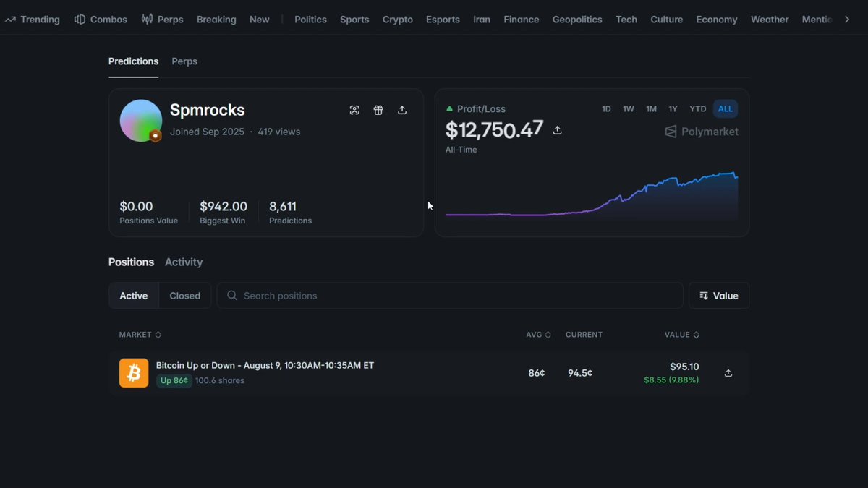Select 1M profit timeframe
Viewport: 868px width, 488px height.
point(651,109)
